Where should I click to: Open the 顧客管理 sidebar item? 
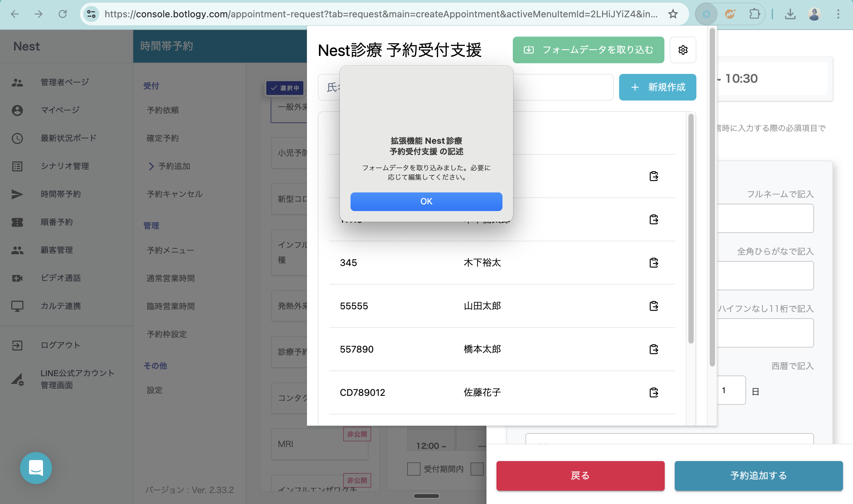(x=57, y=250)
